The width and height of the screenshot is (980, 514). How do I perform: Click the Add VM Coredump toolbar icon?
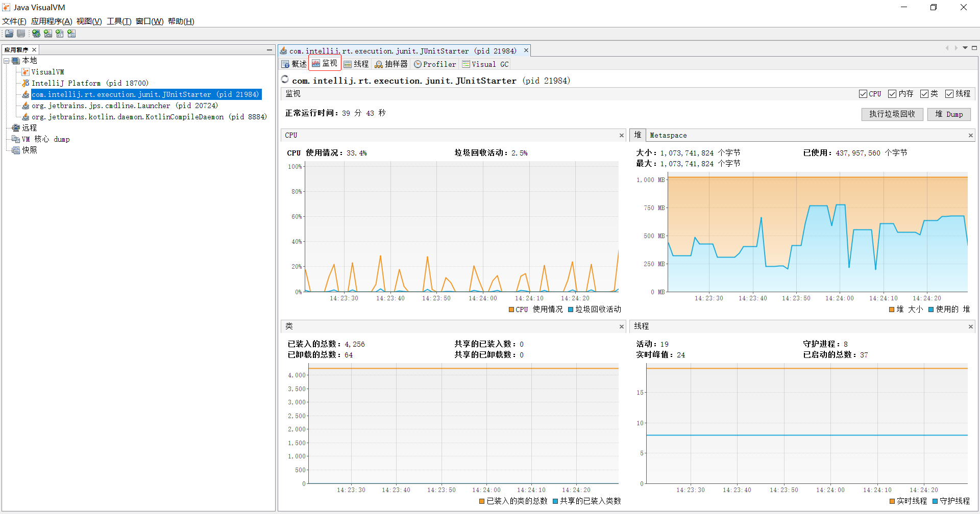pos(60,34)
